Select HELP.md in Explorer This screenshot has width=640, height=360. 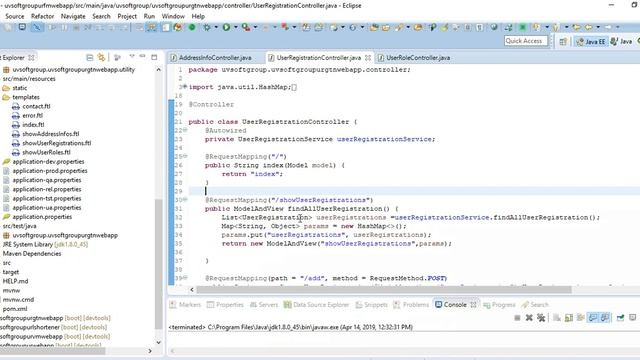click(15, 281)
